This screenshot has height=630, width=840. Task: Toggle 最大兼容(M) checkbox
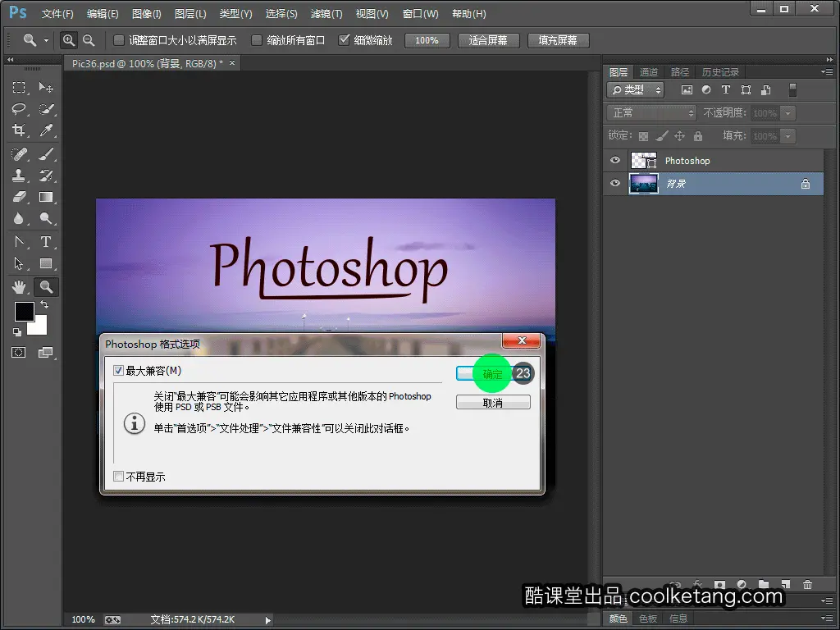(x=118, y=370)
